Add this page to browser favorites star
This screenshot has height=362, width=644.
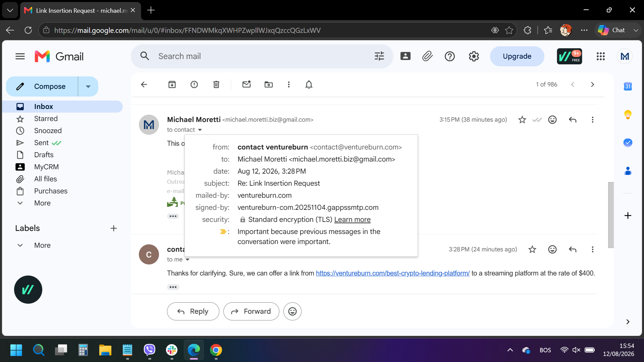[509, 30]
